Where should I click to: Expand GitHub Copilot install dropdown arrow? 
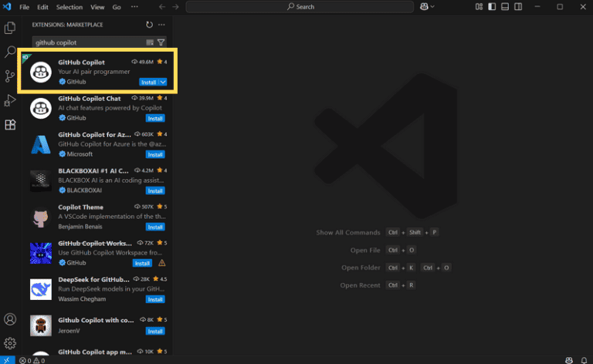[x=163, y=82]
